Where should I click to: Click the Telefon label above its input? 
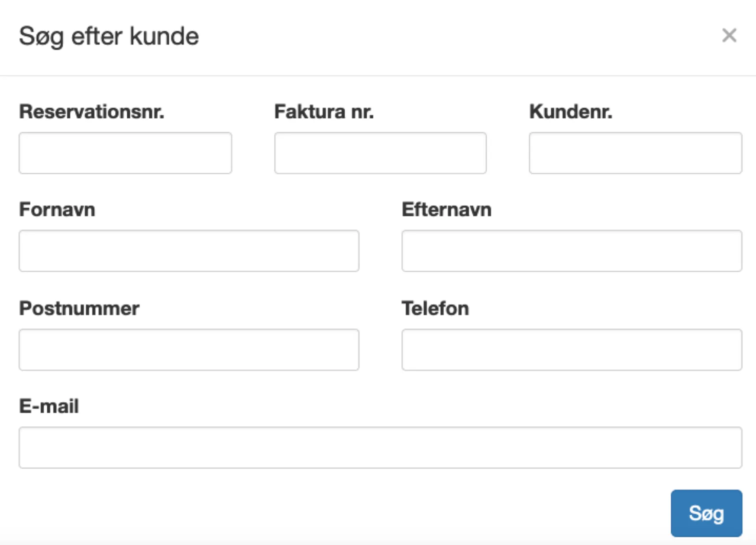[x=435, y=308]
